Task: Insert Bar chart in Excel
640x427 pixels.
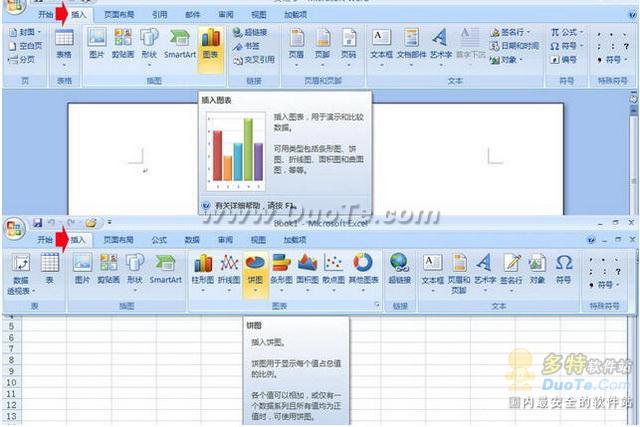Action: (x=282, y=272)
